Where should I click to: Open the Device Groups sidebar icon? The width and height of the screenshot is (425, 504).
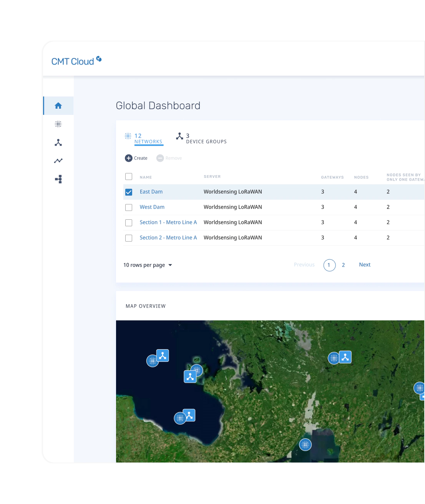[x=58, y=142]
